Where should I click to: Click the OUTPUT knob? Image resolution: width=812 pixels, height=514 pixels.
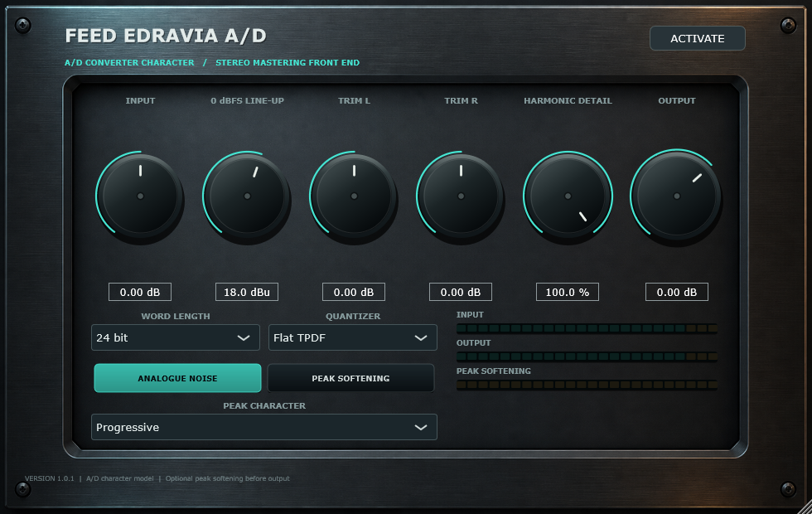pyautogui.click(x=676, y=196)
